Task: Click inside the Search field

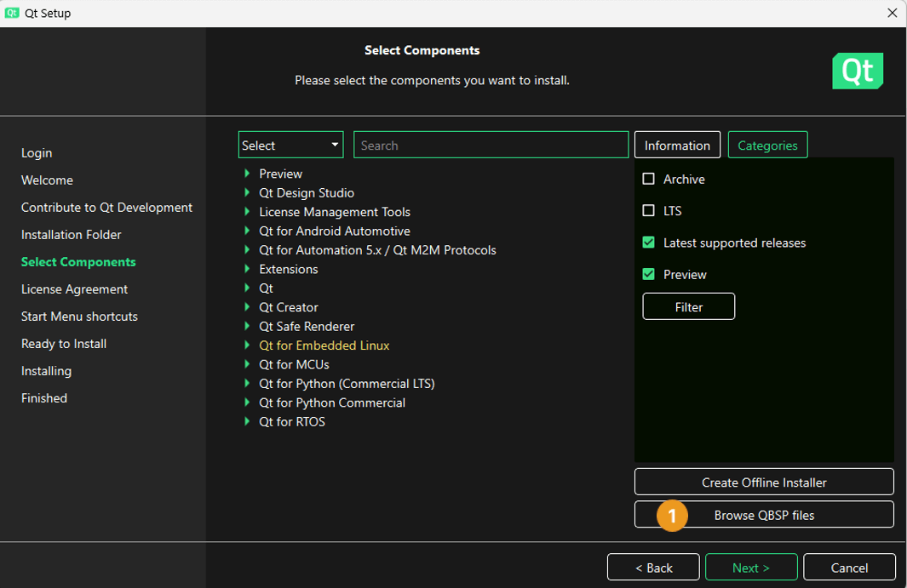Action: click(x=491, y=145)
